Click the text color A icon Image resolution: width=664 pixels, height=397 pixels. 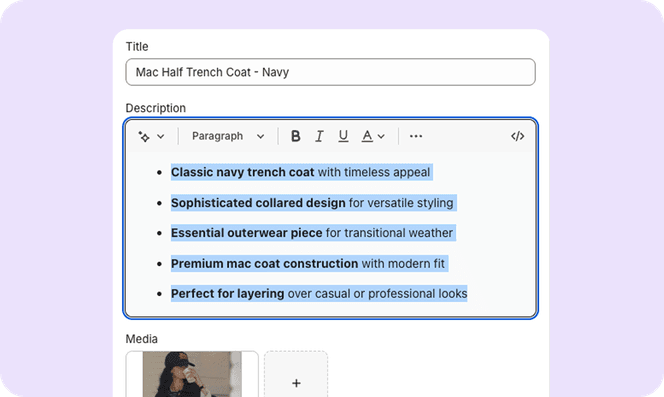(x=367, y=136)
